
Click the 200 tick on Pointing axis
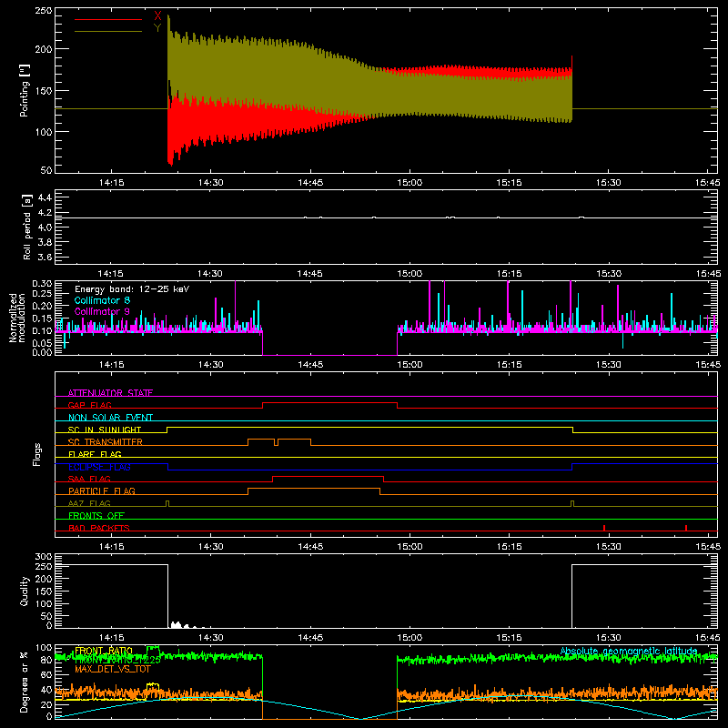tap(43, 49)
